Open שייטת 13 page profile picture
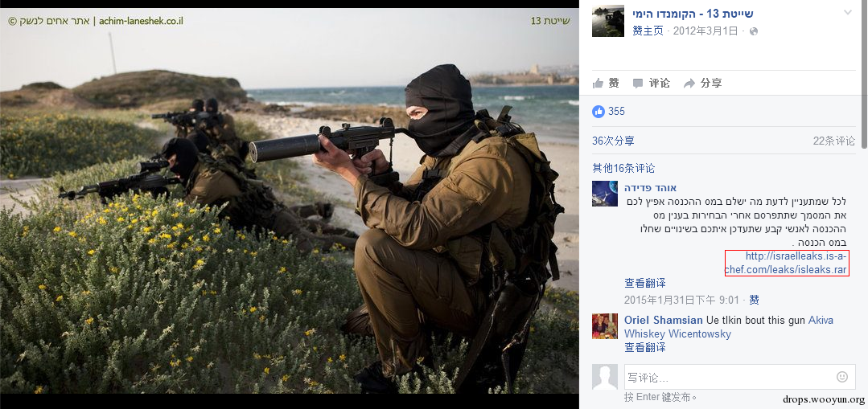Viewport: 868px width, 409px height. (x=608, y=21)
